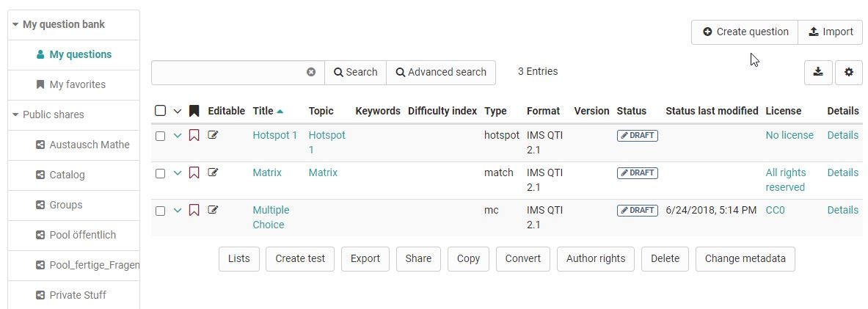The image size is (868, 309).
Task: Check the Matrix row checkbox
Action: 161,173
